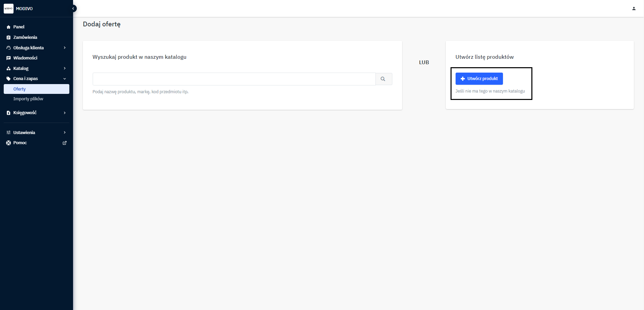Click the Panel home icon
Screen dimensions: 644x310
(x=8, y=27)
